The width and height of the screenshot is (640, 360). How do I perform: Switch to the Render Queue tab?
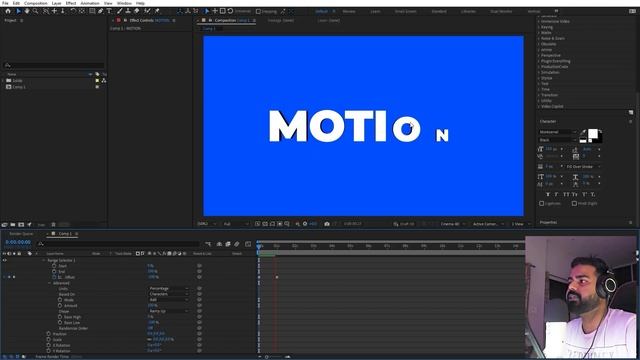click(x=21, y=234)
